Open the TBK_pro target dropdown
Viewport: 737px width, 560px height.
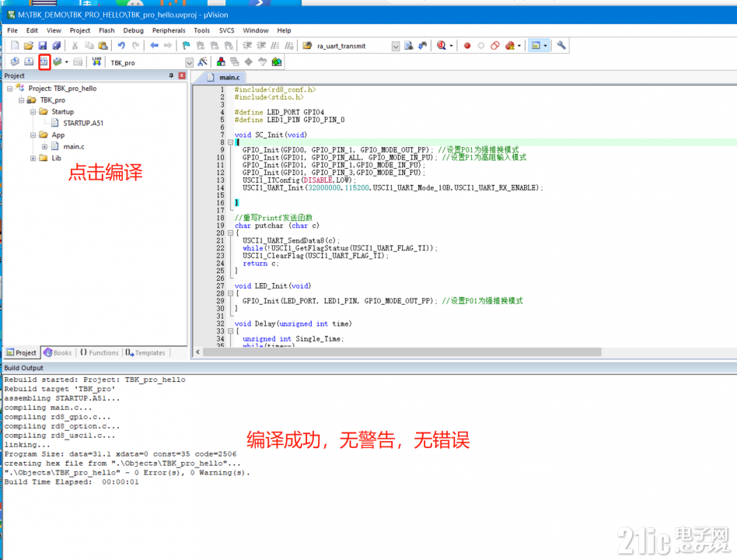click(x=189, y=62)
